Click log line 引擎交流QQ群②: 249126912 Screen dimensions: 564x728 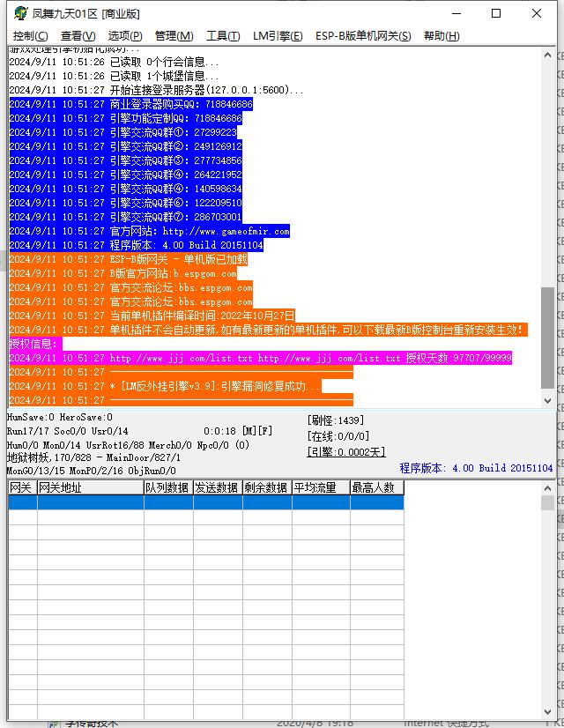click(x=126, y=146)
